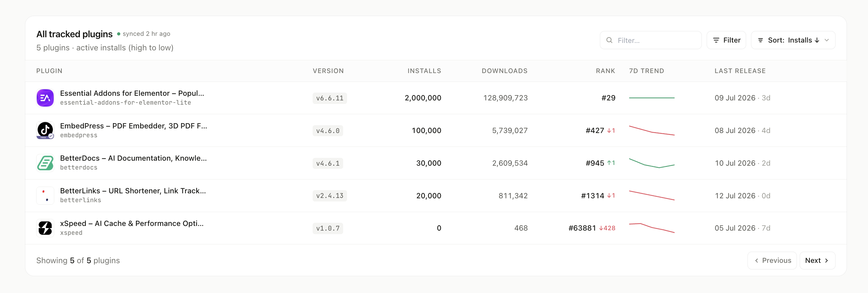Click release date 08 Jul 2026
The image size is (868, 293).
pyautogui.click(x=735, y=131)
